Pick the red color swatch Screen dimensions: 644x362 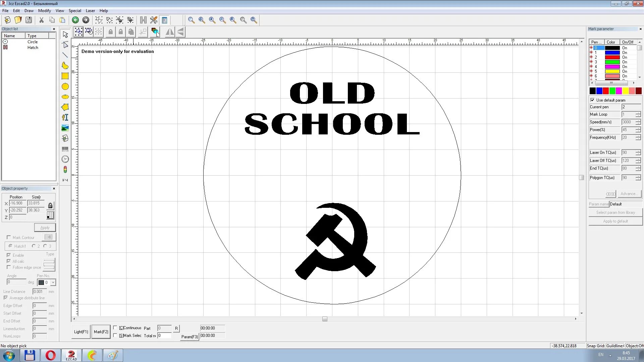(x=606, y=91)
